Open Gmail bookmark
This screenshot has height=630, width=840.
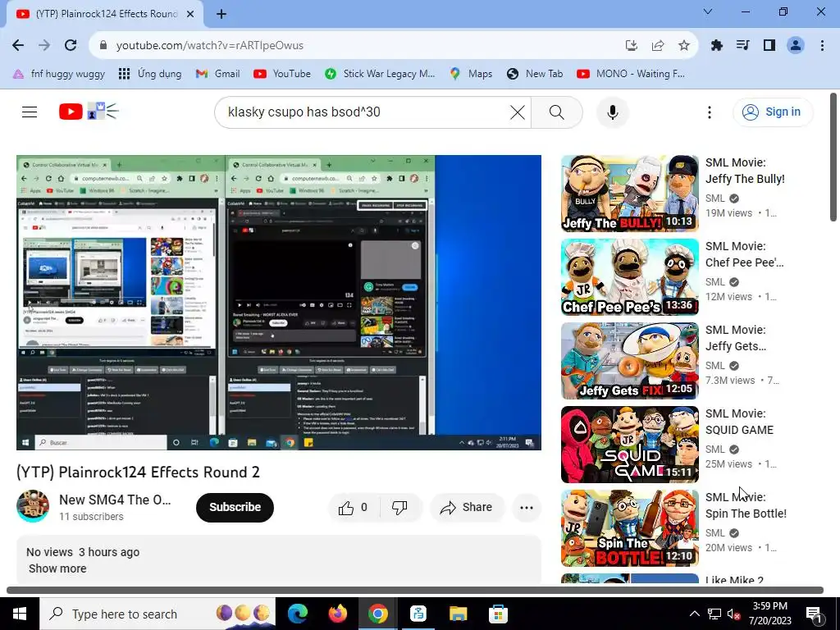pyautogui.click(x=218, y=73)
